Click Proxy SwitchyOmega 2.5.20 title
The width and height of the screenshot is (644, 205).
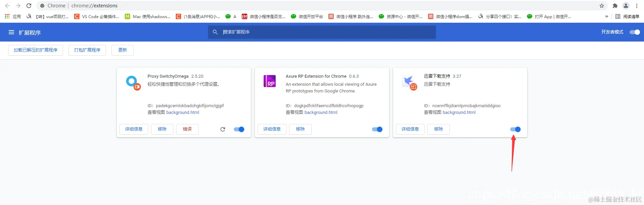pyautogui.click(x=175, y=76)
